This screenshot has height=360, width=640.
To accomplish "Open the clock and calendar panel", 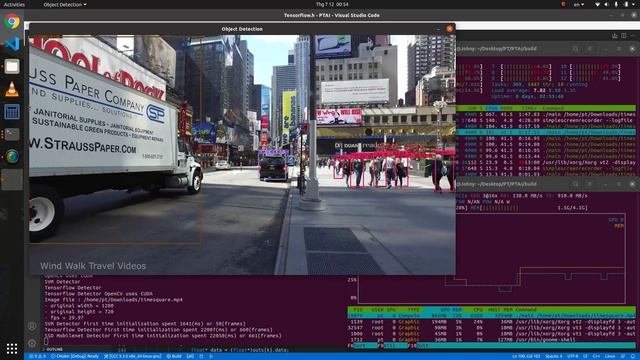I will [x=332, y=4].
